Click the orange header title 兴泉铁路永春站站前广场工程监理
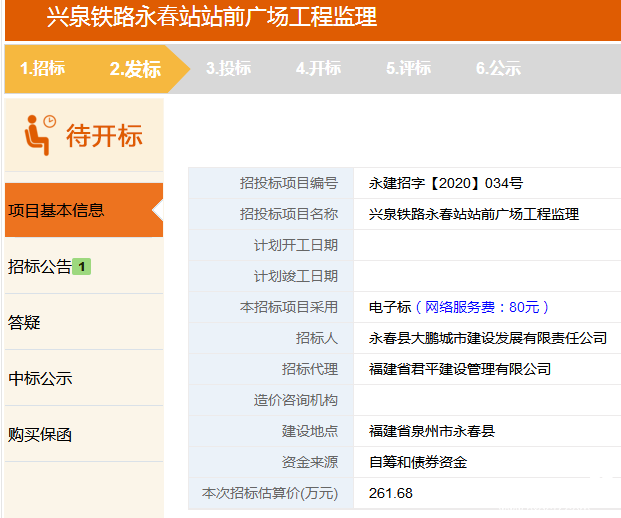The height and width of the screenshot is (518, 621). (212, 17)
